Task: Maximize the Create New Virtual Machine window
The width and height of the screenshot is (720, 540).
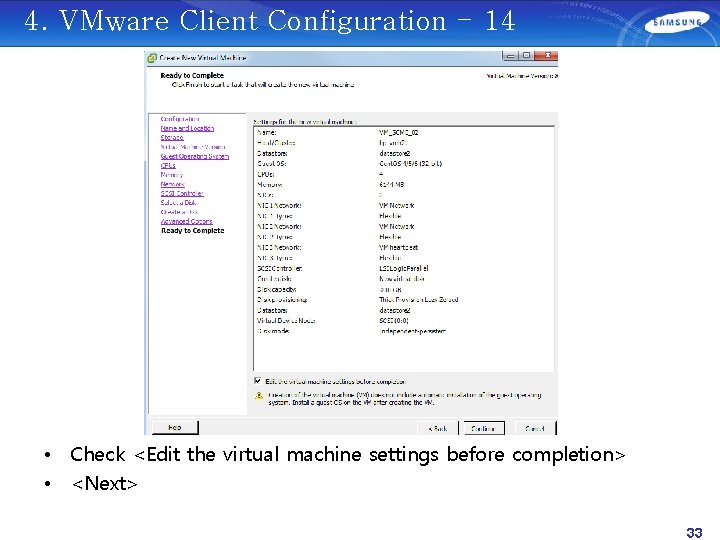Action: (x=526, y=56)
